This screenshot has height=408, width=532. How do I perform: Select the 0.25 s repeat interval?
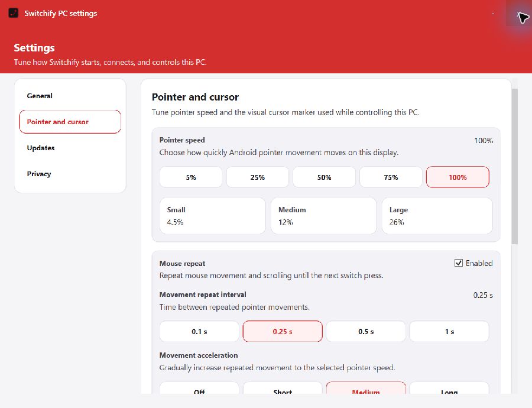(283, 331)
